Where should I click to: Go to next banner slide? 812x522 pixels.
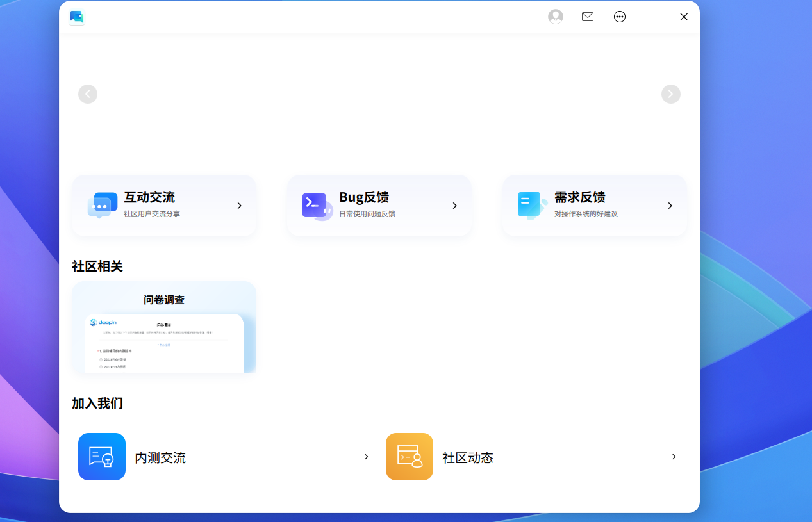[671, 94]
